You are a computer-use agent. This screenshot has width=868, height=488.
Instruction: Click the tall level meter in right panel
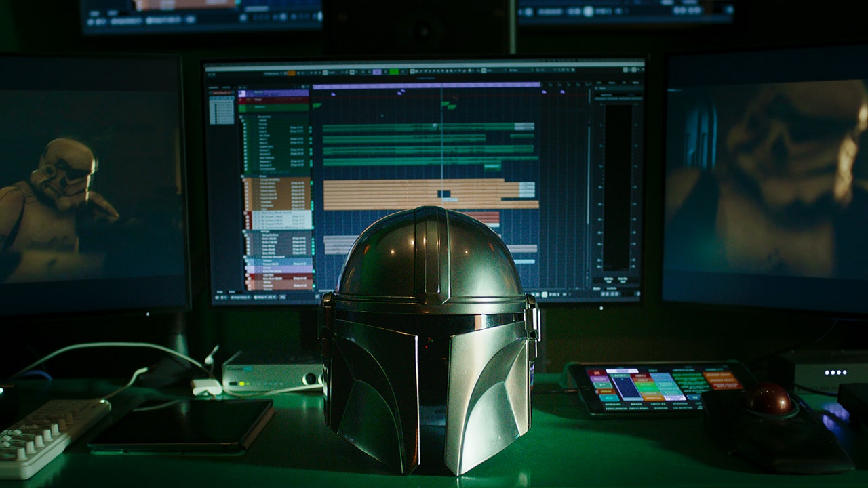point(618,188)
